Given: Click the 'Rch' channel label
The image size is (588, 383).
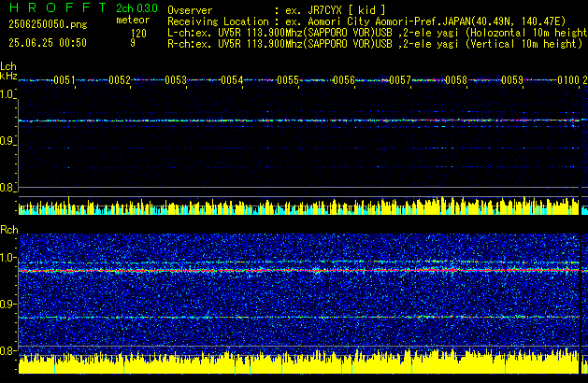Looking at the screenshot, I should pos(9,230).
